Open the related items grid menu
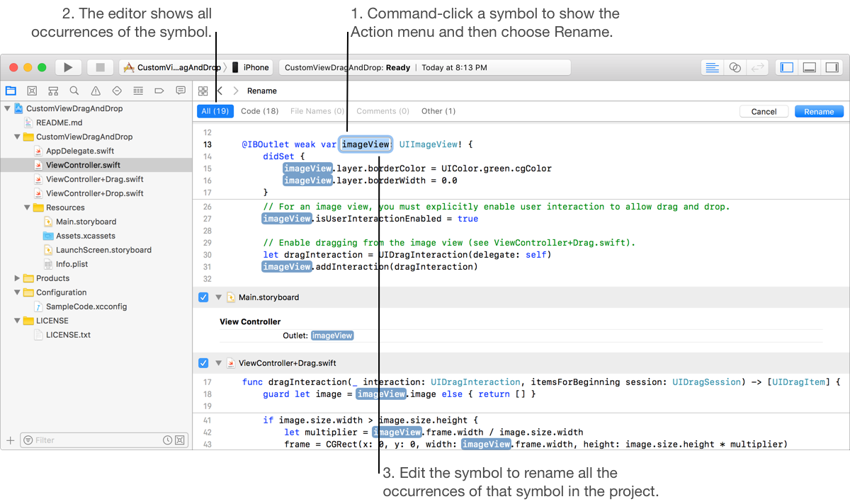The image size is (850, 504). pyautogui.click(x=203, y=91)
